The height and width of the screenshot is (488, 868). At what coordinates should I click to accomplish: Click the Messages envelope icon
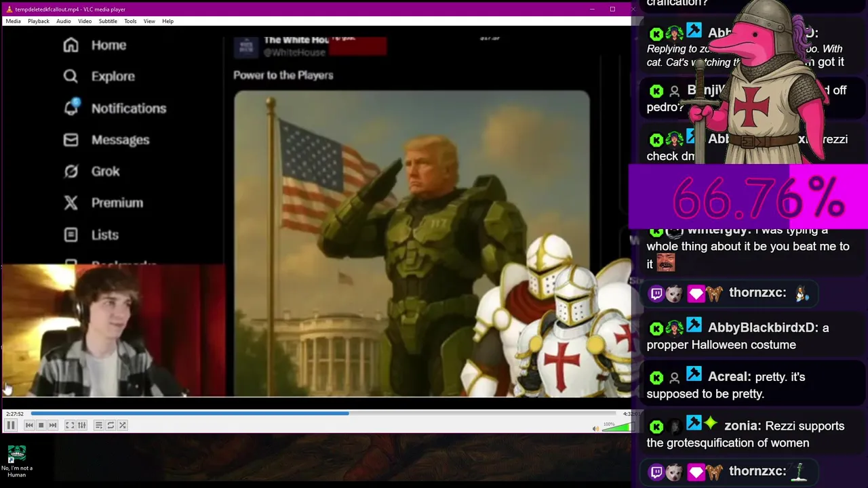click(71, 140)
